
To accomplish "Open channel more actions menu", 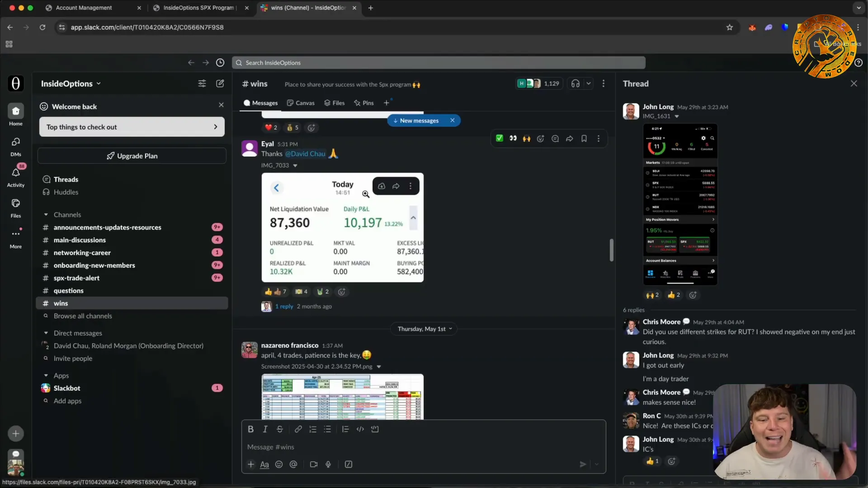I will tap(604, 84).
